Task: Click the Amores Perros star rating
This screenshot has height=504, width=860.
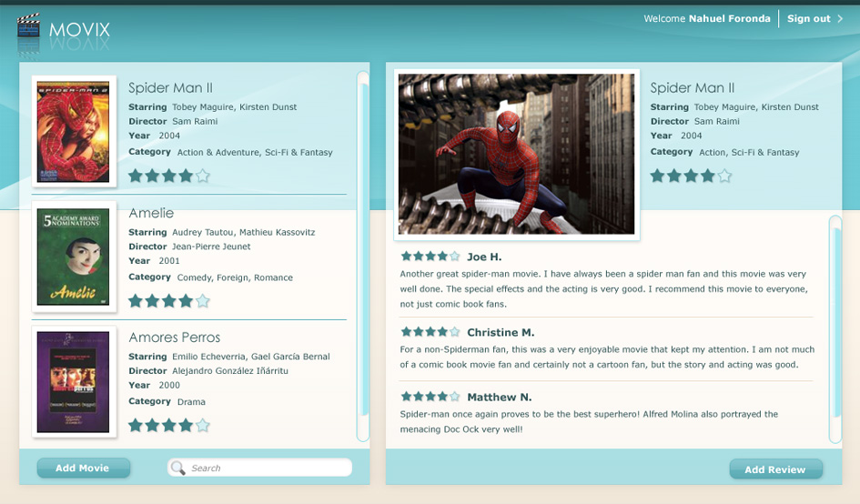Action: click(169, 425)
